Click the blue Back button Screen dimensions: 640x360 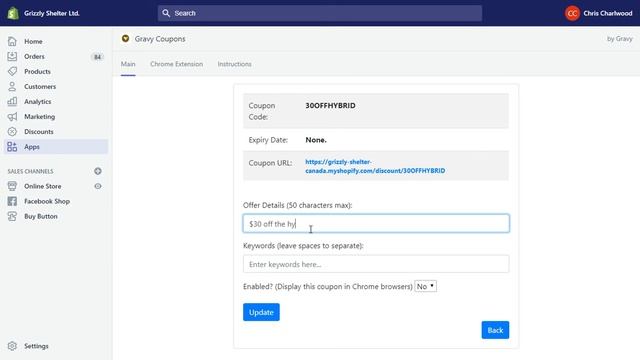(495, 330)
